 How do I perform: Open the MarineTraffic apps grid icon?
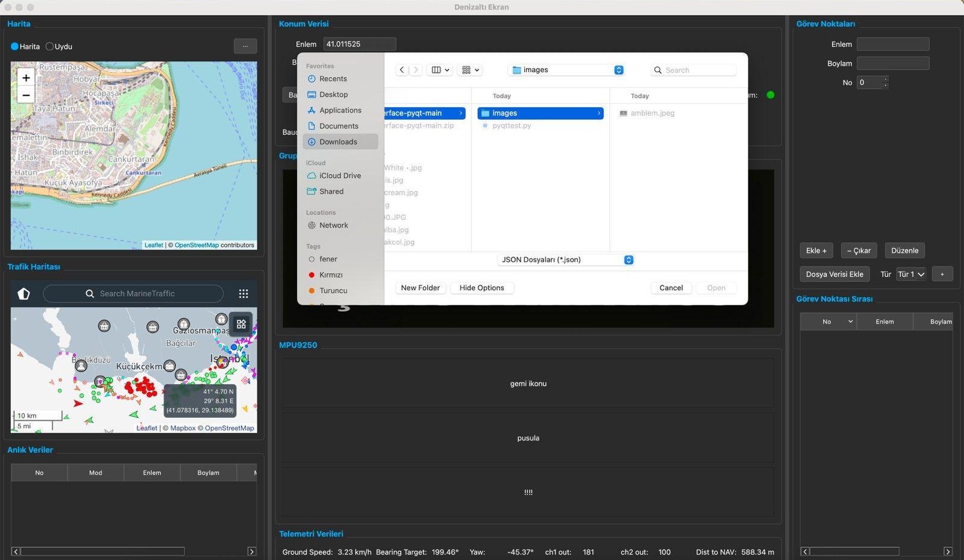coord(243,294)
